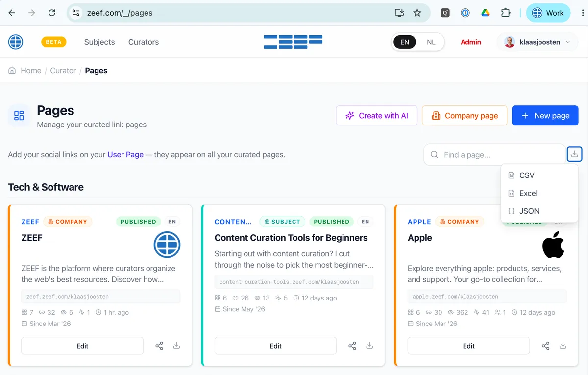This screenshot has height=375, width=588.
Task: Click the home icon in breadcrumb
Action: pos(12,71)
